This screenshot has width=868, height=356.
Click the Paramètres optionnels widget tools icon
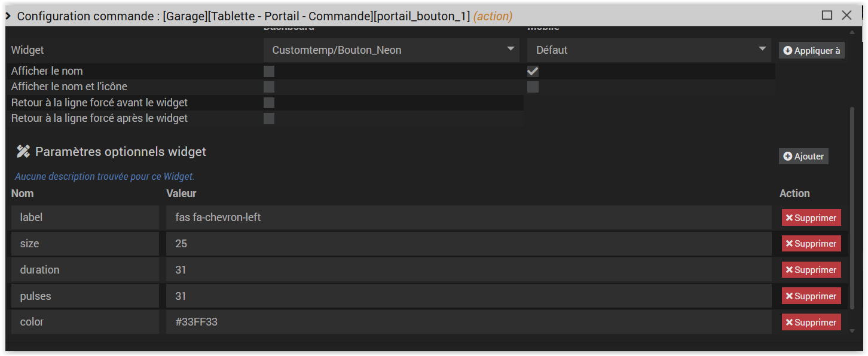click(x=23, y=152)
